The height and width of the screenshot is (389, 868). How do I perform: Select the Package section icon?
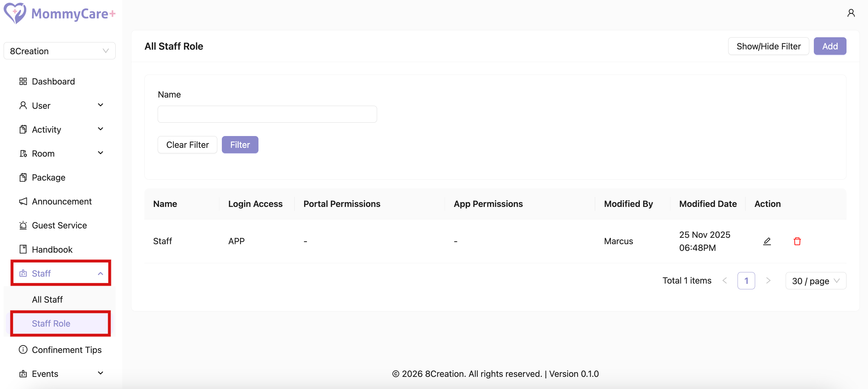tap(23, 177)
